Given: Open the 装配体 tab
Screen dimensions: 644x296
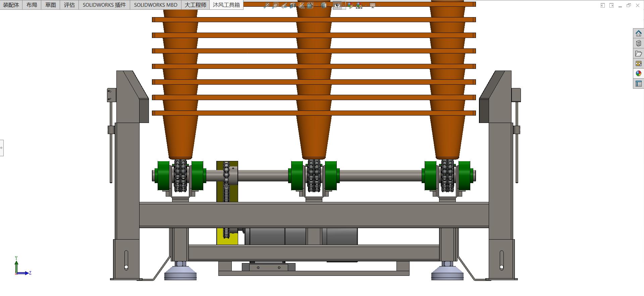Looking at the screenshot, I should point(11,5).
